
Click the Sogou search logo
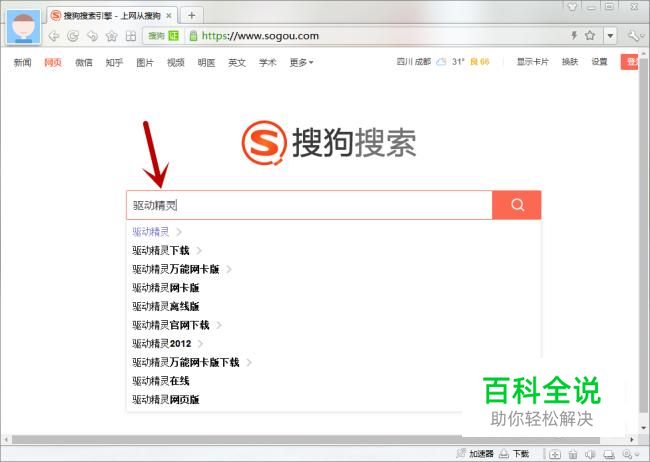click(x=329, y=143)
